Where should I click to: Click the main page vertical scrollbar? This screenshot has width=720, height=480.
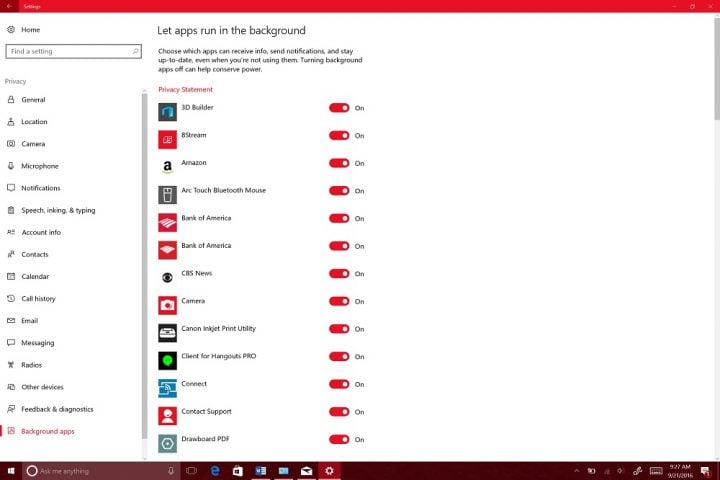coord(717,67)
